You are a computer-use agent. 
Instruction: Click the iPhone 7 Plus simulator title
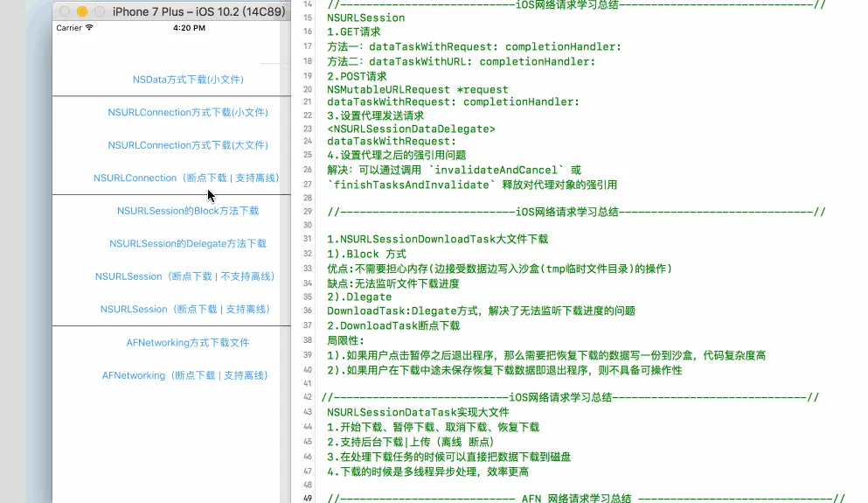(198, 11)
